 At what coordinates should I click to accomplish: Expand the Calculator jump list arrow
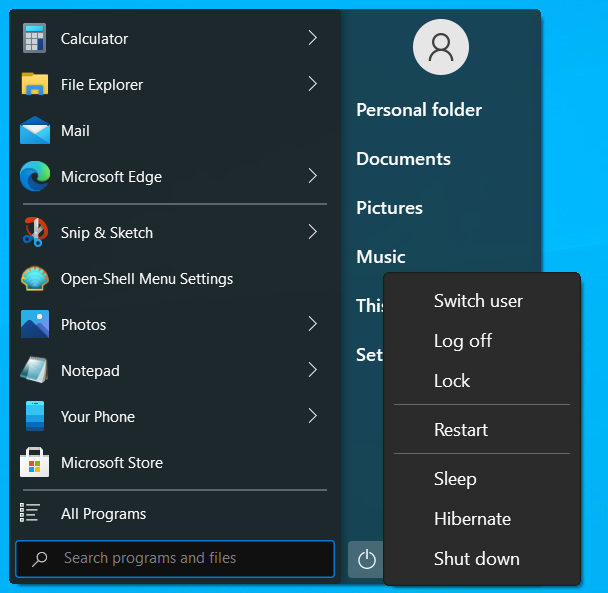(313, 38)
